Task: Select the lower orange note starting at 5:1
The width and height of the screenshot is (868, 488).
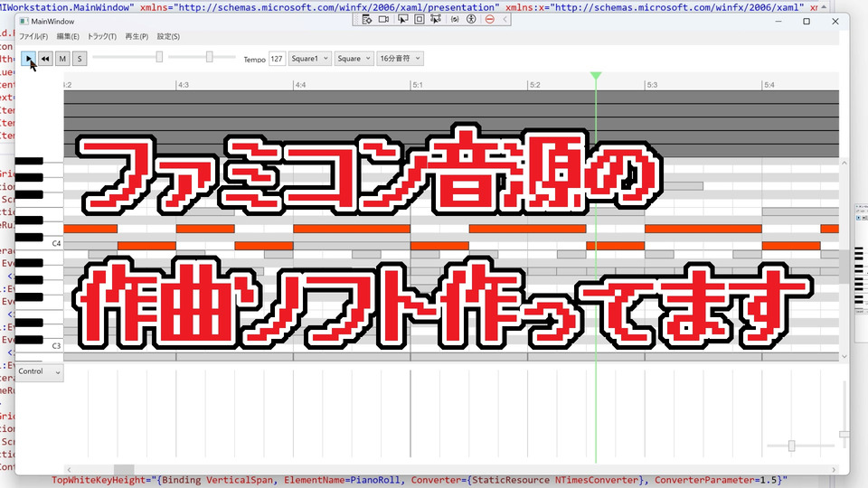Action: pos(439,246)
